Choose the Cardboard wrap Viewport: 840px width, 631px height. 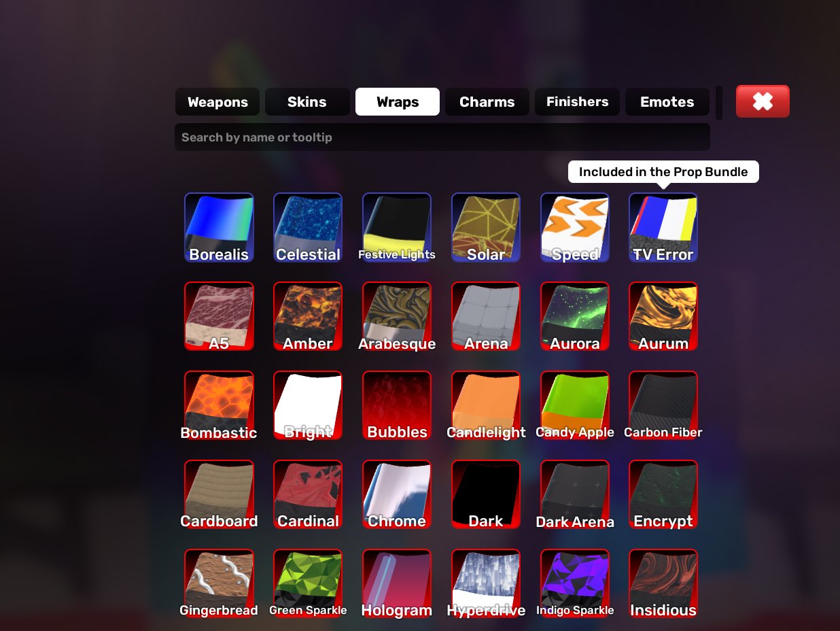pyautogui.click(x=219, y=495)
